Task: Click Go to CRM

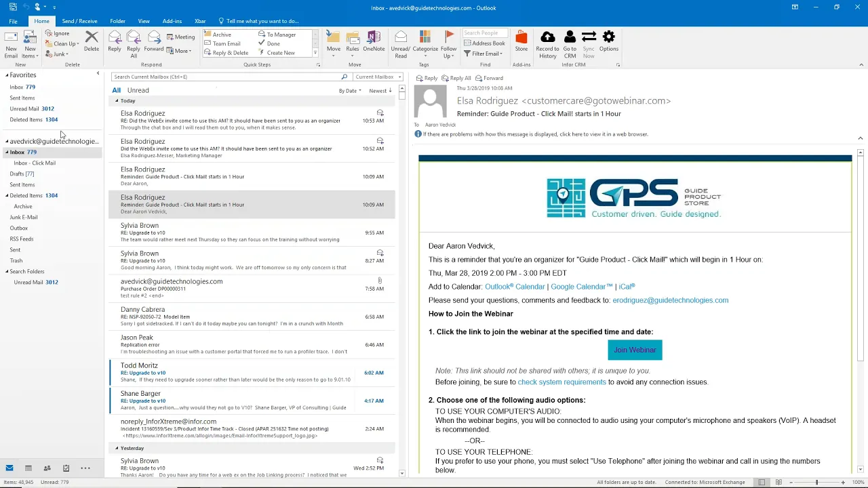Action: click(x=570, y=44)
